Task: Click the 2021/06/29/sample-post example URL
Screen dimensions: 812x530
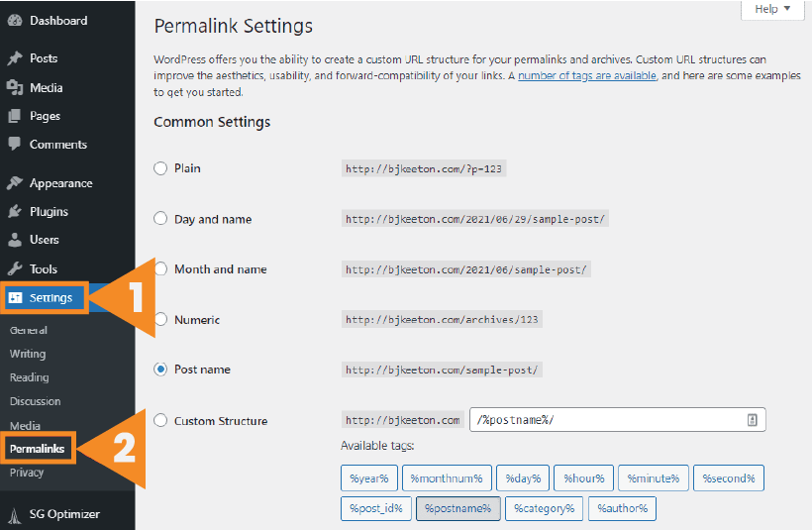Action: 475,219
